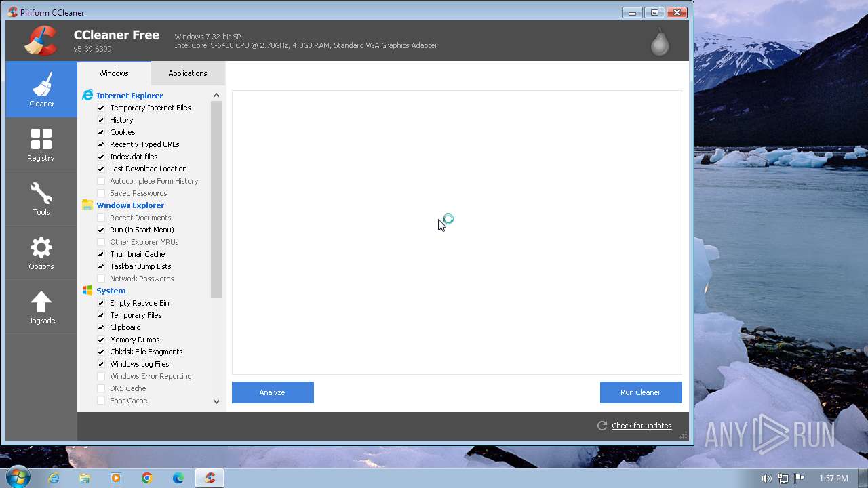Click the CCleaner taskbar button
Screen dimensions: 868x488
tap(210, 478)
